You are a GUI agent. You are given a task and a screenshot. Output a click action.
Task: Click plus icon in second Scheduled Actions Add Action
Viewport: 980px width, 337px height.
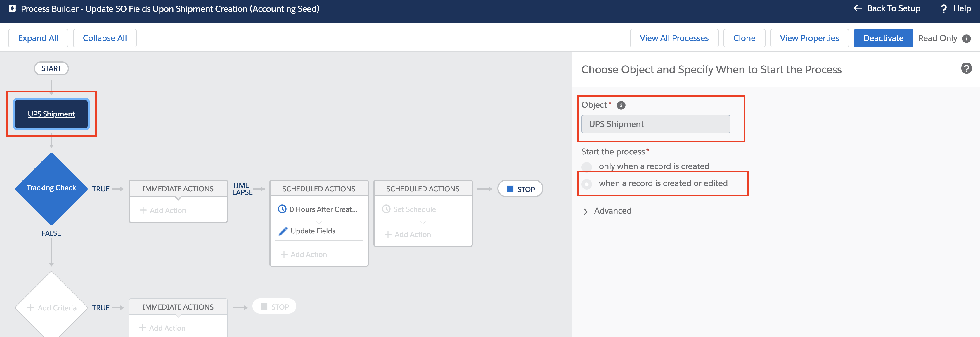(x=388, y=235)
